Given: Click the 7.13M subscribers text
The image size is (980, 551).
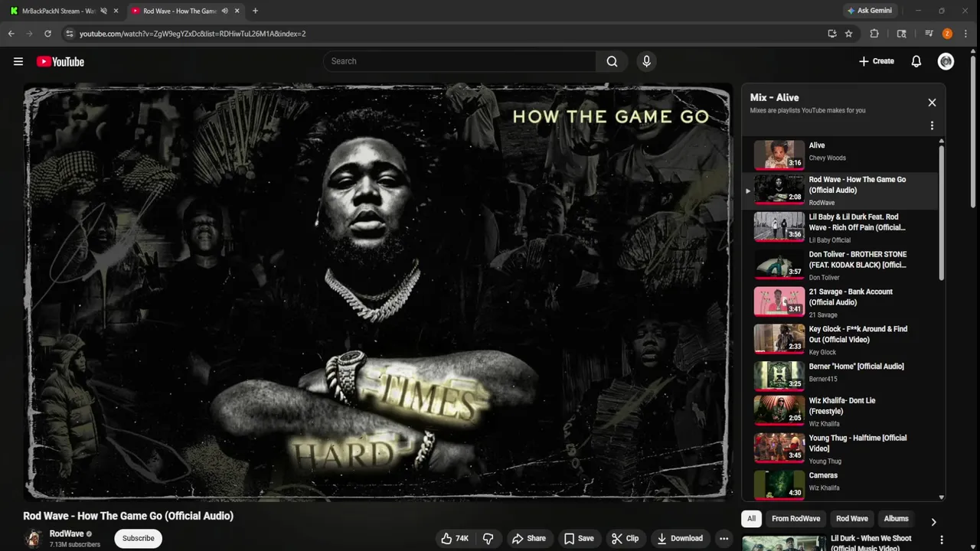Looking at the screenshot, I should tap(75, 545).
